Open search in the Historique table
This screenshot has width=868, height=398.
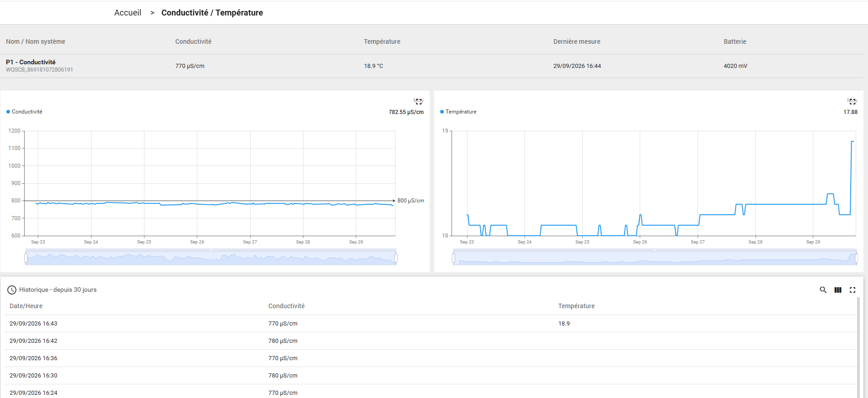tap(823, 290)
